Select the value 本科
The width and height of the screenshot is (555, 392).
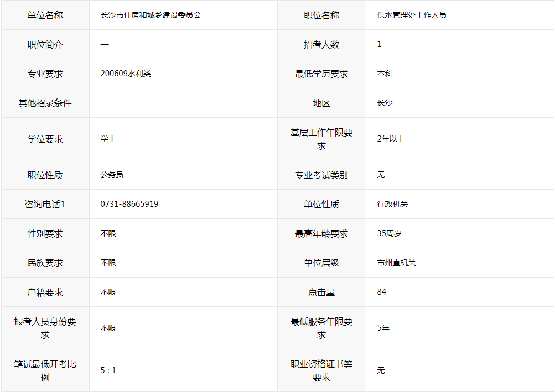pos(385,74)
